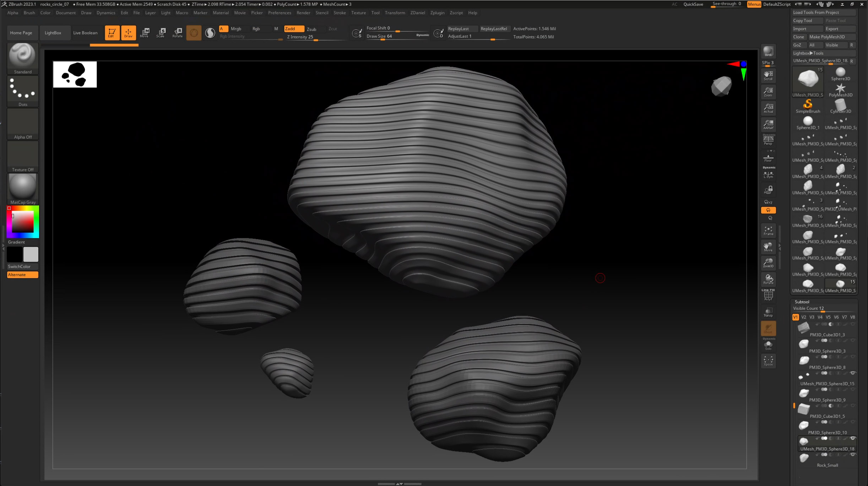Image resolution: width=868 pixels, height=486 pixels.
Task: Open the Zplugin menu
Action: 437,13
